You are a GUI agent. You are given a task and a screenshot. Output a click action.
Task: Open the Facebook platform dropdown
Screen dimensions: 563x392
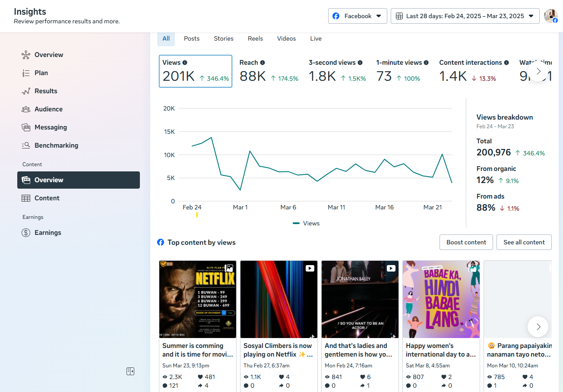tap(357, 16)
